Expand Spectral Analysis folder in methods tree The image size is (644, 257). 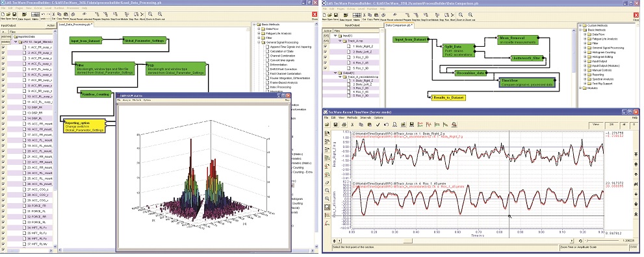pos(585,79)
